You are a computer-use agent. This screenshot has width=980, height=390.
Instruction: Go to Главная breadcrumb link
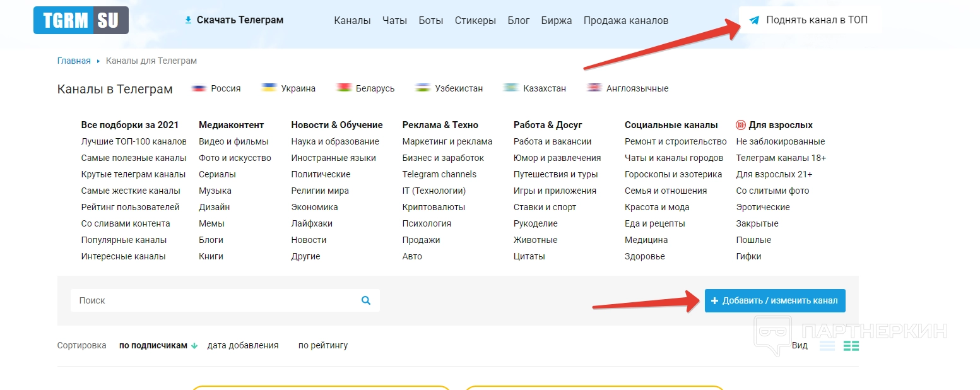point(74,61)
